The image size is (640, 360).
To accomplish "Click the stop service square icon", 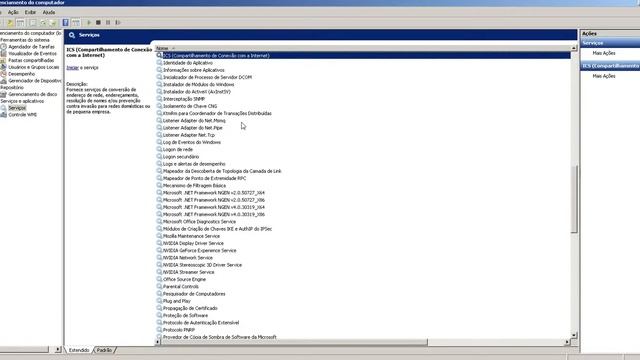I will [x=98, y=22].
